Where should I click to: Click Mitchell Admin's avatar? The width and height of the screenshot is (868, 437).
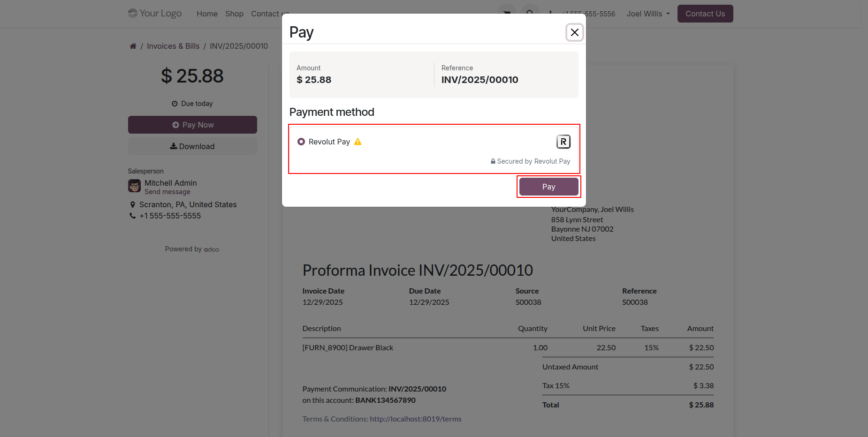(x=135, y=186)
